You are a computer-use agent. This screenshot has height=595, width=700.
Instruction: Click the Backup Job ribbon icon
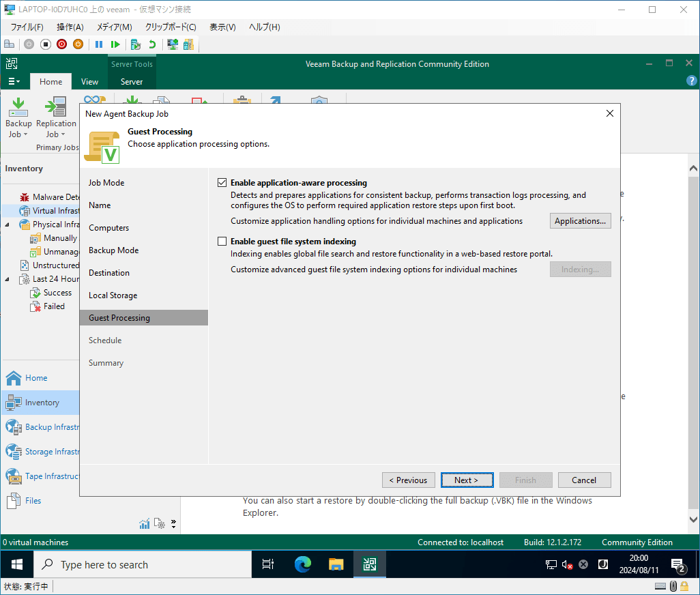click(18, 107)
